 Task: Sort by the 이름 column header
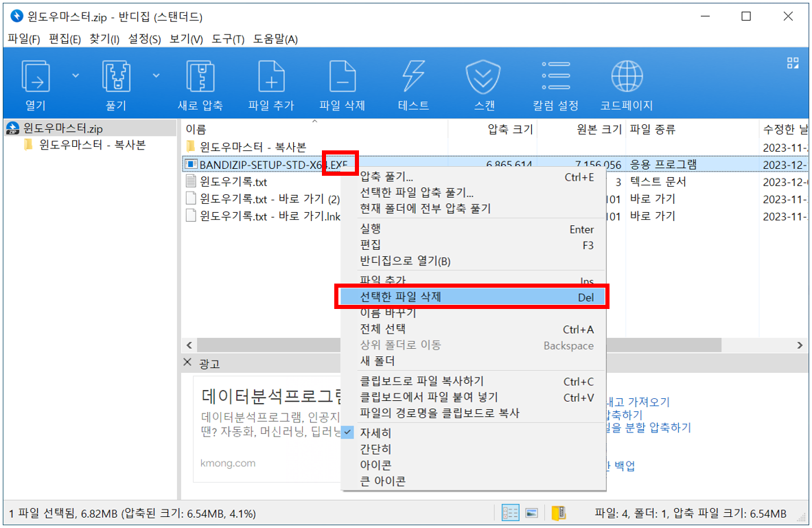314,129
